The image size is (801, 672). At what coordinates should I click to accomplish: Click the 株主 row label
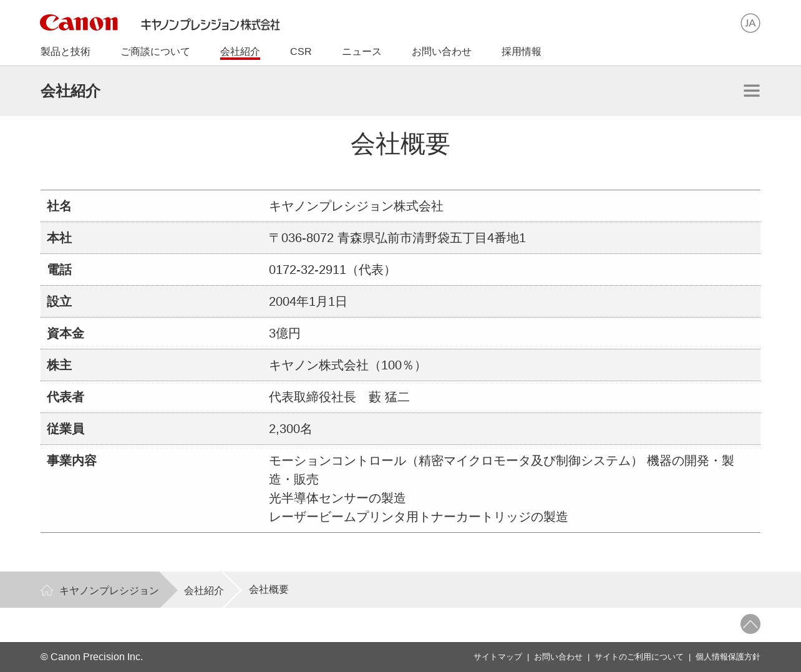[59, 365]
